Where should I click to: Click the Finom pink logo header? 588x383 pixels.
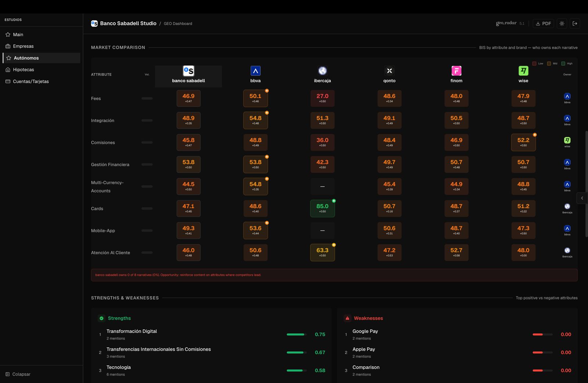coord(456,71)
